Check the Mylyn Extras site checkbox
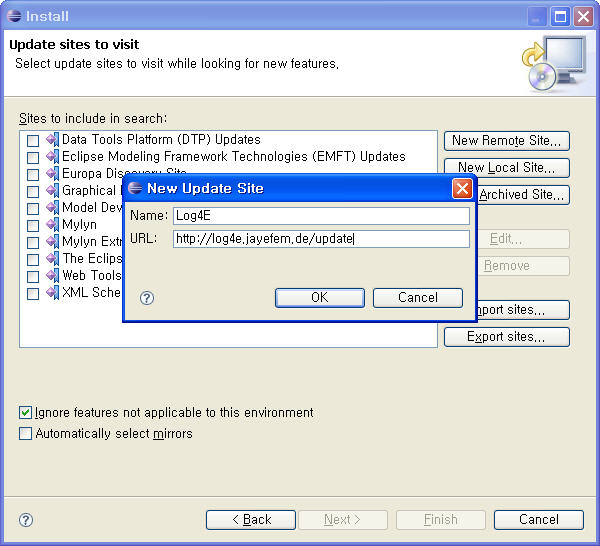 coord(33,243)
